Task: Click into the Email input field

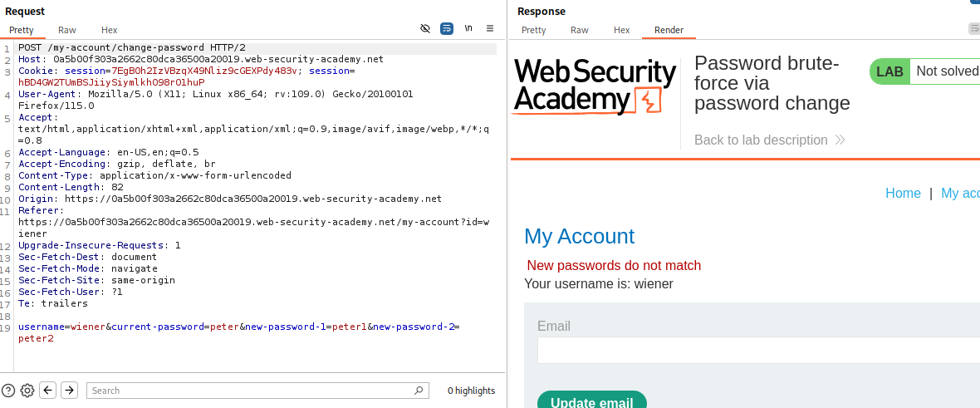Action: coord(757,351)
